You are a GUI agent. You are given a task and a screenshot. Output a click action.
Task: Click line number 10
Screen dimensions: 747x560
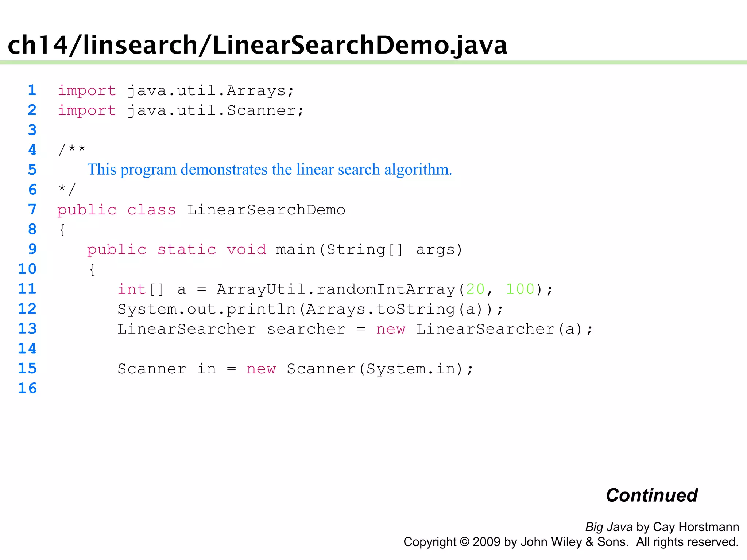point(27,269)
